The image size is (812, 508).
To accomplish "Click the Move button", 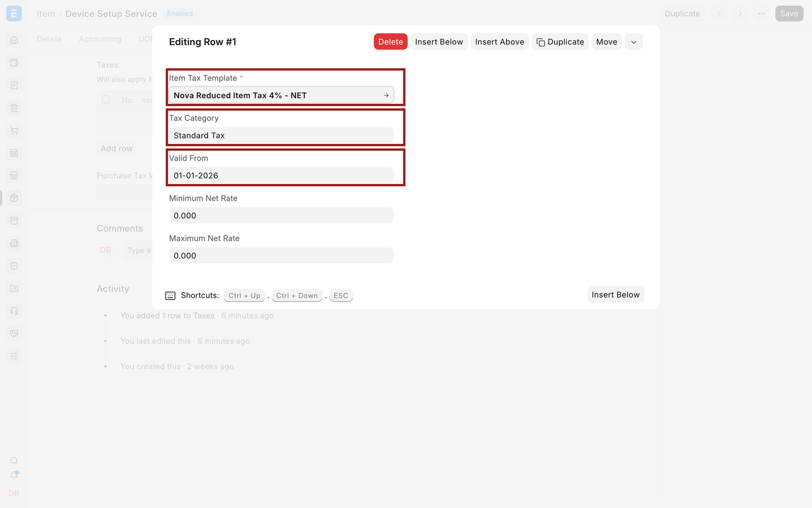I will 607,42.
